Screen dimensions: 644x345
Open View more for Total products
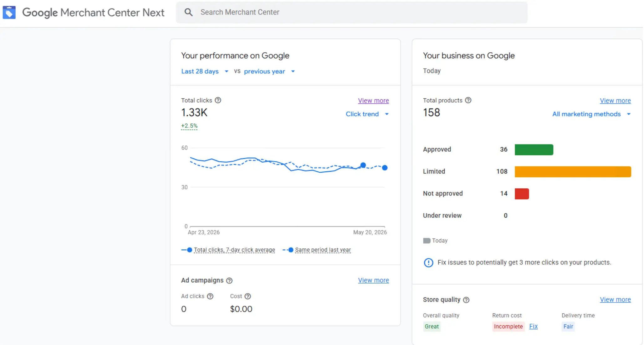pos(615,101)
